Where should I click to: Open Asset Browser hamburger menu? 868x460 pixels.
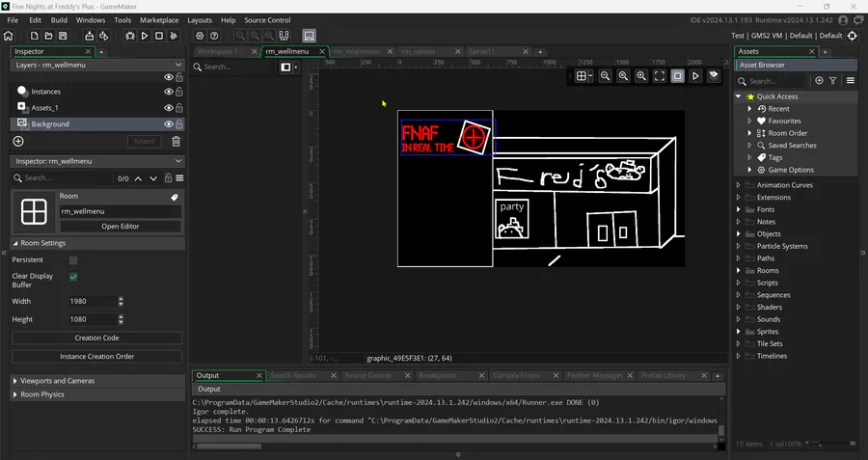pyautogui.click(x=851, y=81)
